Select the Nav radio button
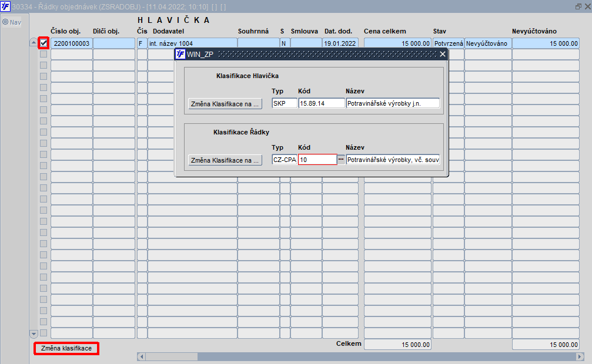592x364 pixels. click(5, 22)
